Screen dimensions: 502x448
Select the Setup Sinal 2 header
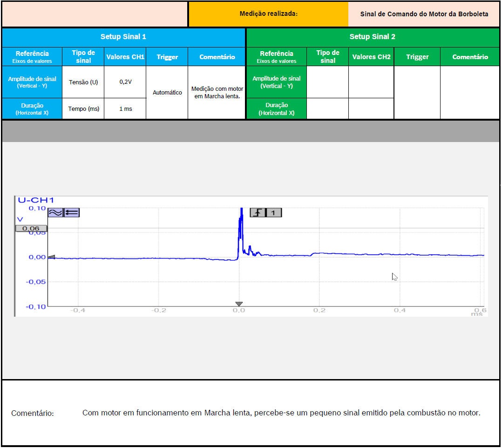[x=372, y=37]
